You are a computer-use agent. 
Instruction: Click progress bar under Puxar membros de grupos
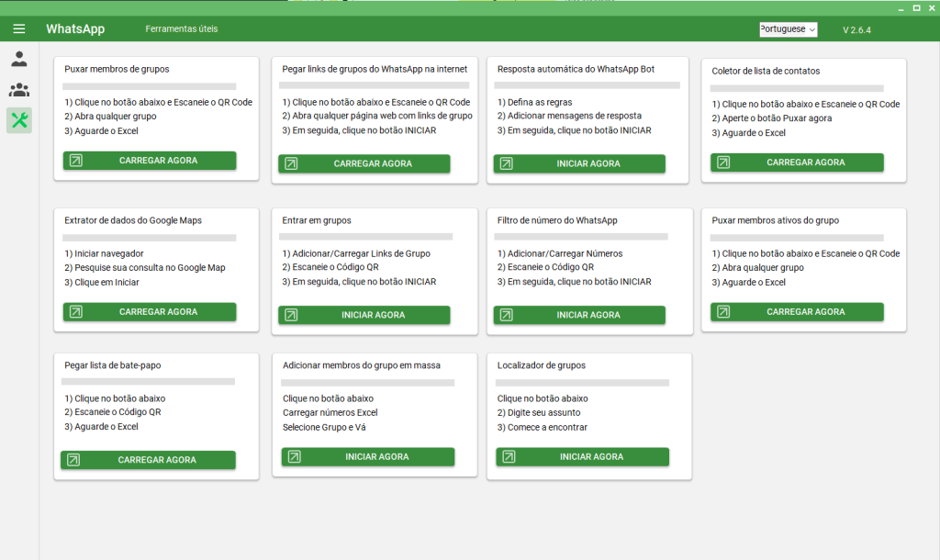(150, 86)
